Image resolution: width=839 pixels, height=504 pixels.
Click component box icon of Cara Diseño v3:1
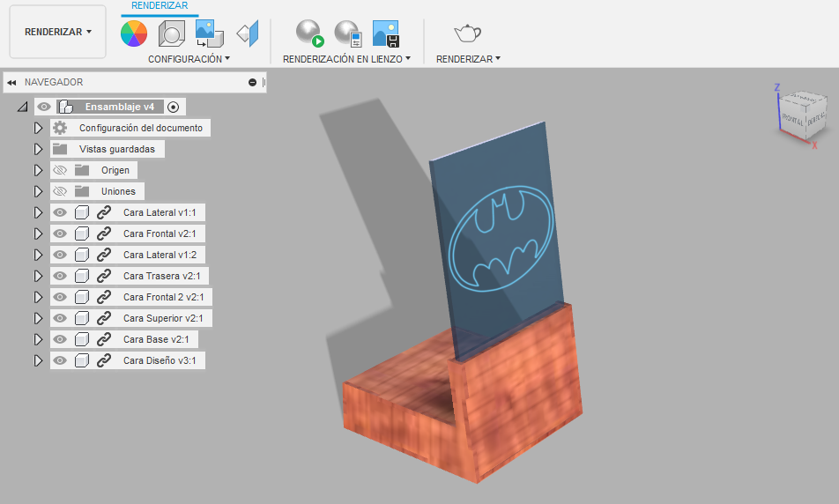(x=82, y=360)
